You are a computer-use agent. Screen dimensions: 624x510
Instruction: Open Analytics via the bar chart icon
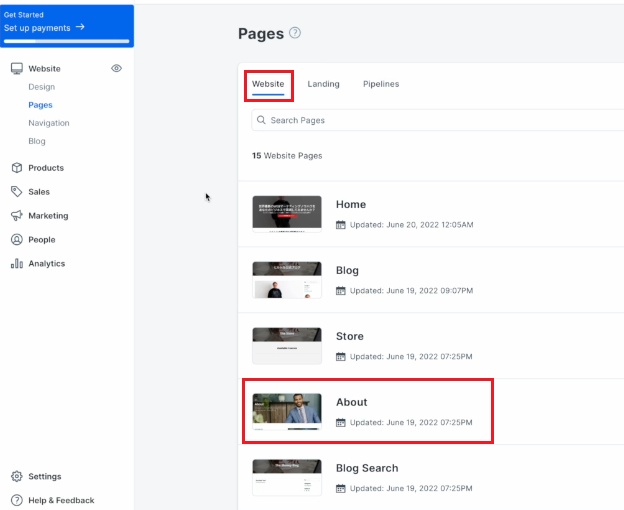coord(16,264)
